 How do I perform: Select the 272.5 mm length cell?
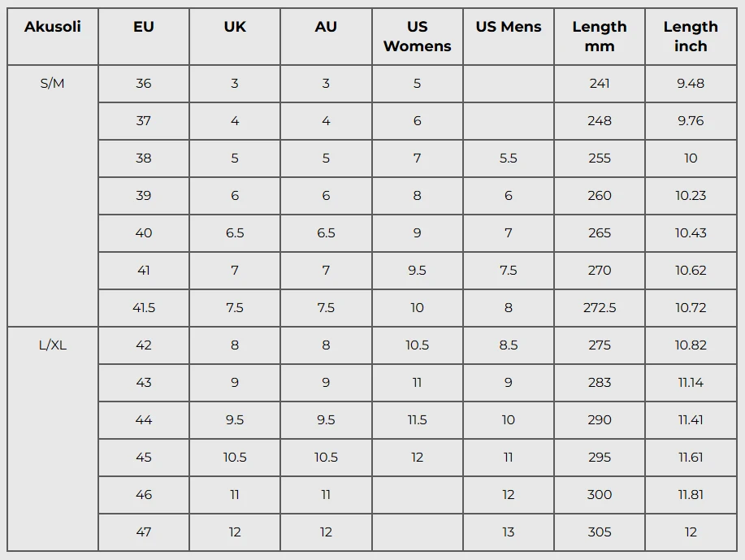pyautogui.click(x=600, y=308)
